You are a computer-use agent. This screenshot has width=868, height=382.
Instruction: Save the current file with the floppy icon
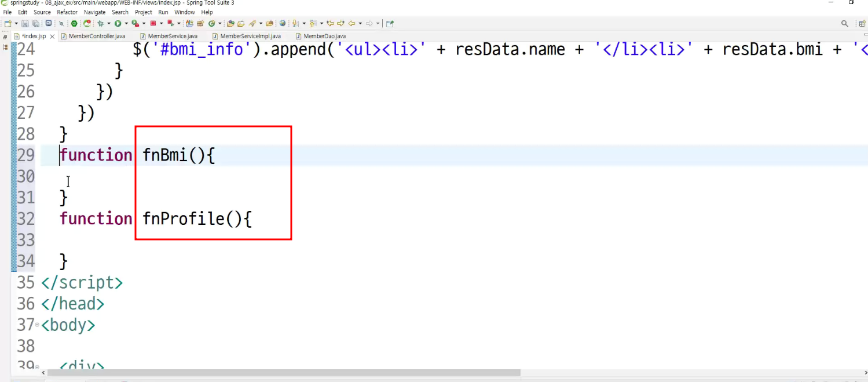click(x=25, y=24)
